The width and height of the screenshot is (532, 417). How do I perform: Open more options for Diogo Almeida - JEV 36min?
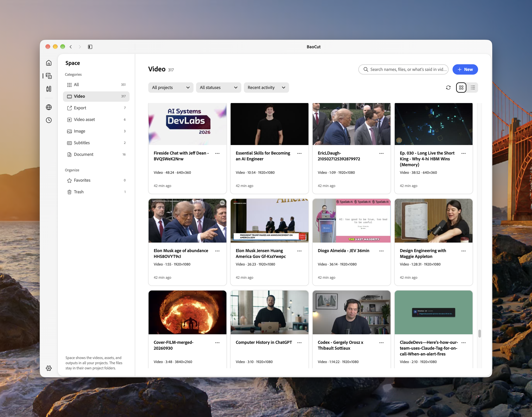coord(381,251)
